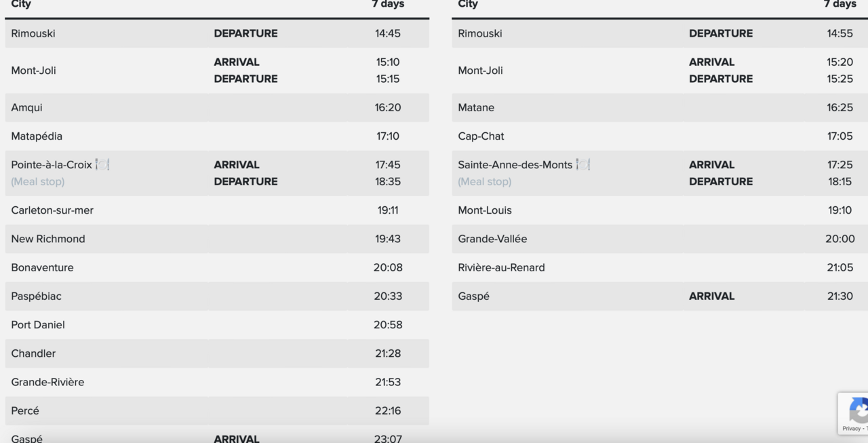Click the Carleton-sur-mer city name
The height and width of the screenshot is (443, 868).
tap(52, 210)
